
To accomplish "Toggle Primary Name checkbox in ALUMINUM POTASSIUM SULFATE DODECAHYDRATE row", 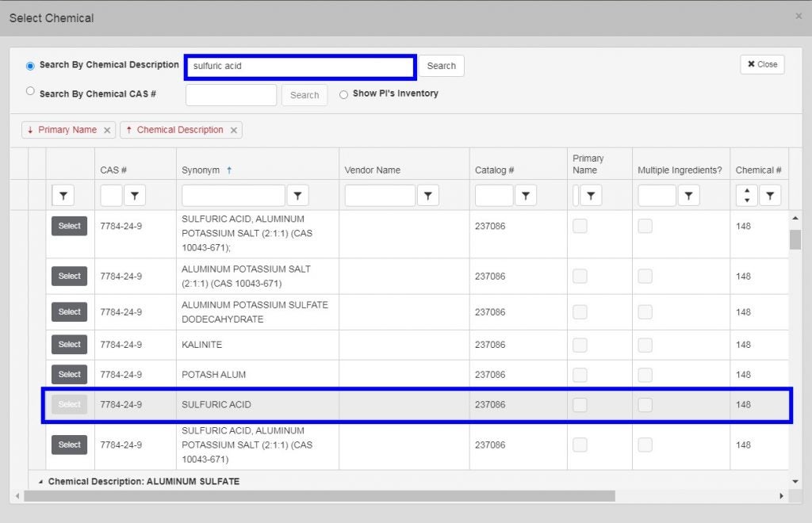I will pyautogui.click(x=580, y=312).
